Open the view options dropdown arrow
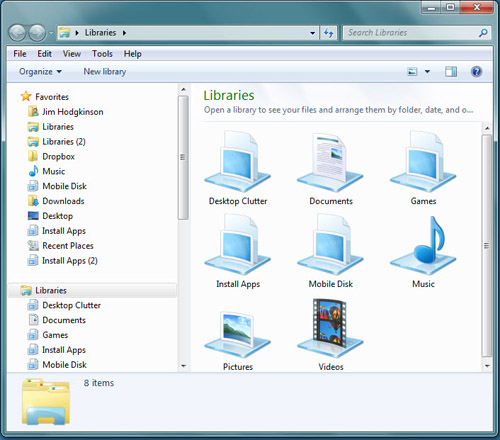Viewport: 500px width, 440px height. tap(427, 72)
